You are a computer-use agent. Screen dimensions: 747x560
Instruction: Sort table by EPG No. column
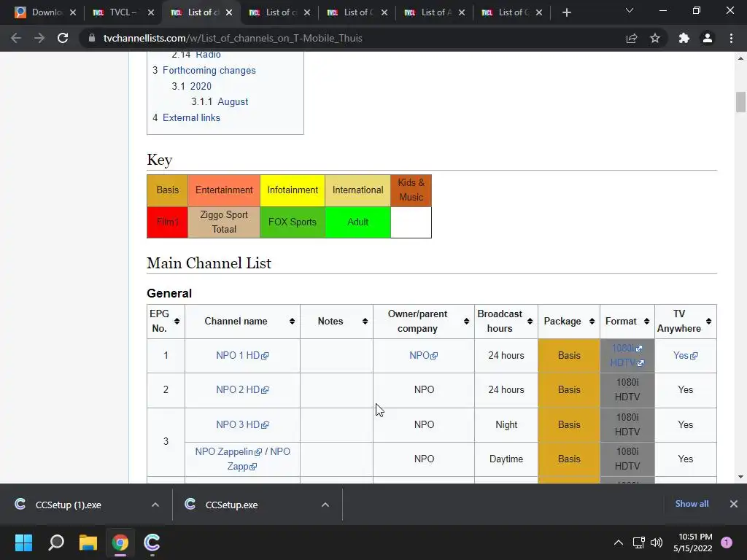point(177,322)
